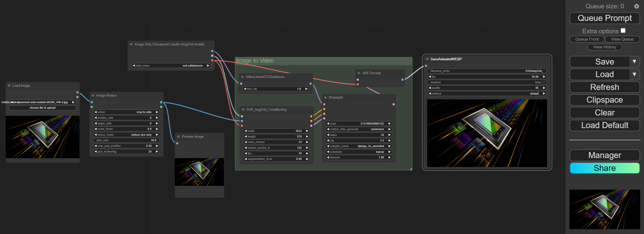The width and height of the screenshot is (644, 234).
Task: Change the method default option
Action: tap(487, 94)
